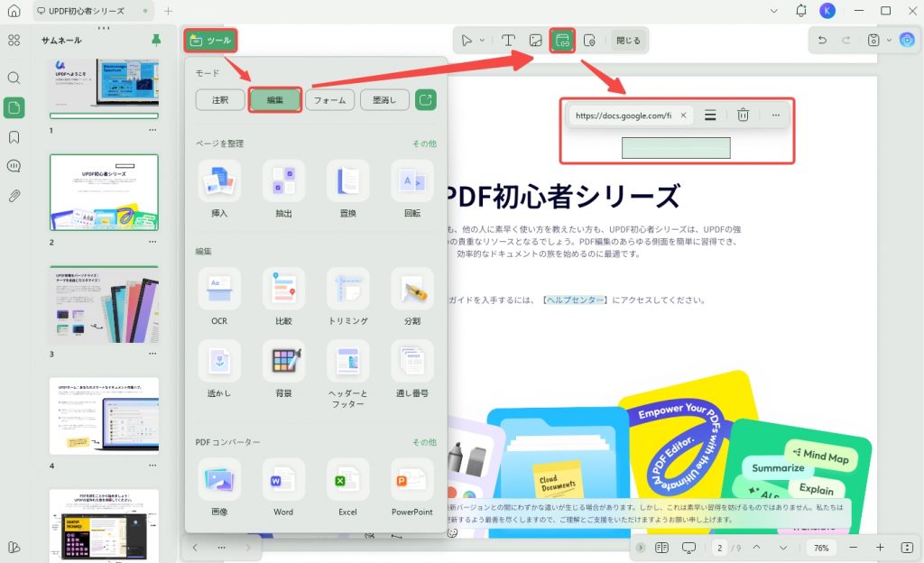Open the 76% zoom level dropdown
Screen dimensions: 924x563
click(821, 548)
